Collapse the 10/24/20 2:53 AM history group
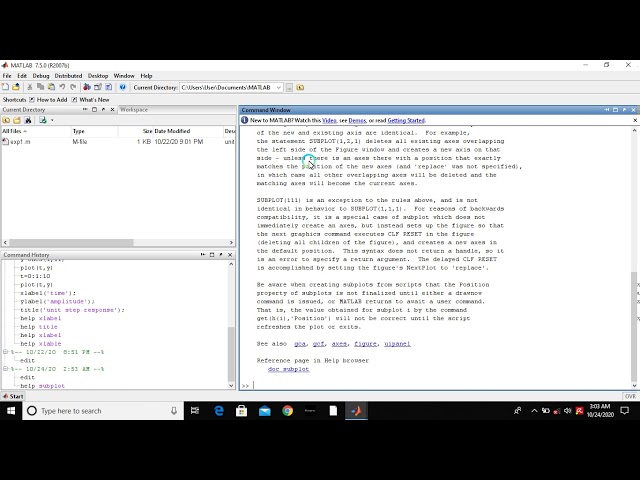The height and width of the screenshot is (480, 640). tap(6, 369)
